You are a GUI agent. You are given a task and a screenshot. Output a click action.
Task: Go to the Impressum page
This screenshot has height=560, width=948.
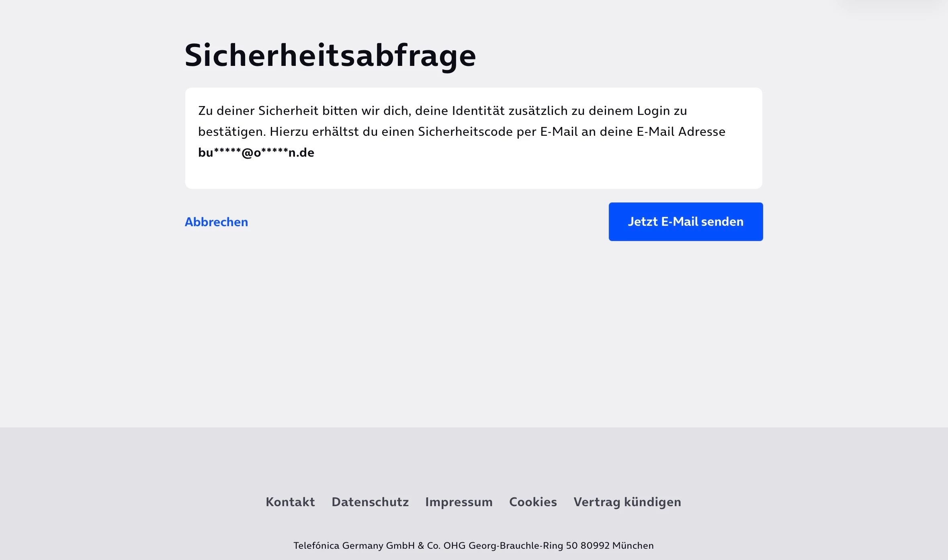click(459, 502)
